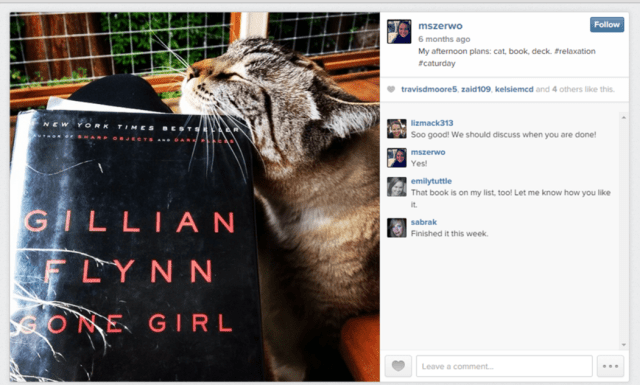
Task: Click the comments scrollbar up arrow
Action: point(623,118)
